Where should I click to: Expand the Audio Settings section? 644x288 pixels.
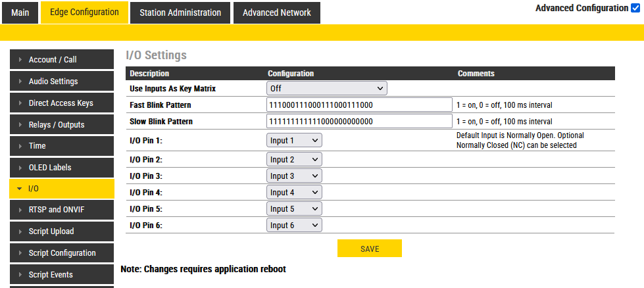62,82
